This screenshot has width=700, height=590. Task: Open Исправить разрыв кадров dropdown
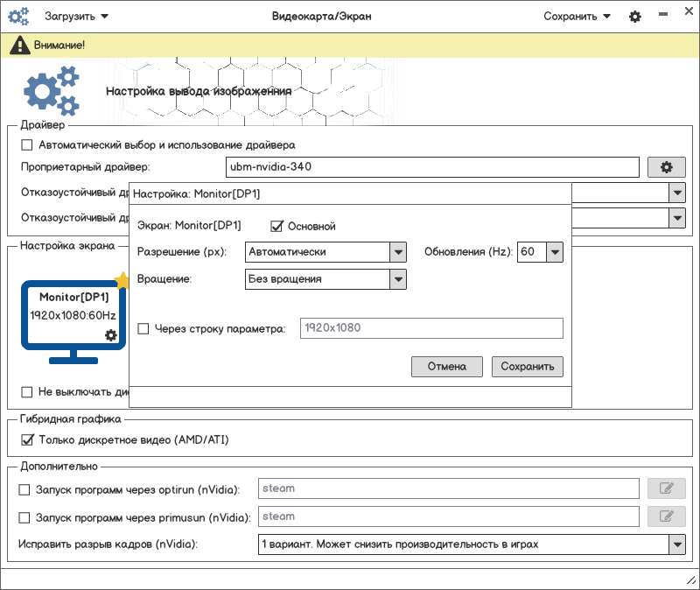[x=472, y=544]
